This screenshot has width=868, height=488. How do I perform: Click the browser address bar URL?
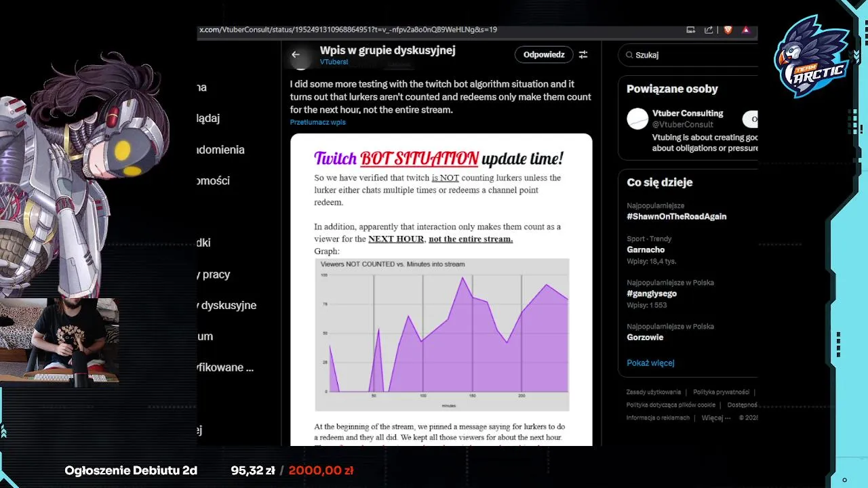[x=348, y=30]
